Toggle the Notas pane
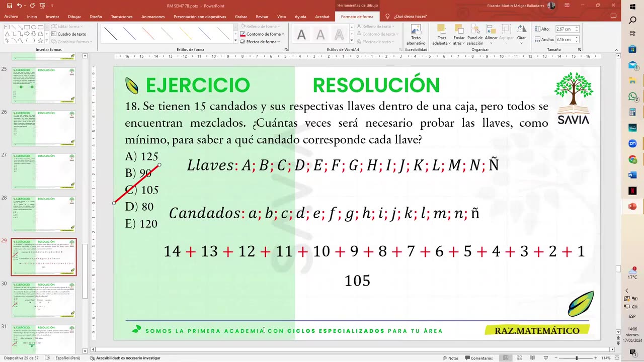Viewport: 644px width, 362px height. tap(450, 358)
